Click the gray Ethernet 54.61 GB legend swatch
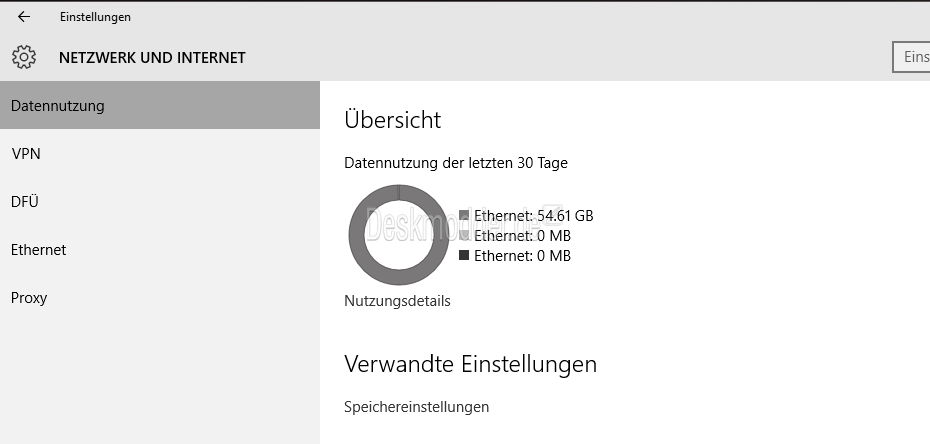 click(x=464, y=216)
